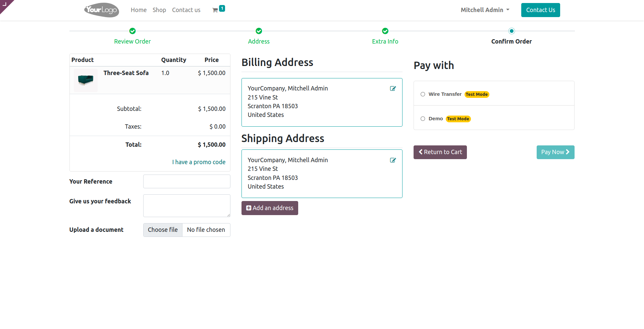Click the Your Reference input field
This screenshot has width=644, height=329.
[x=186, y=182]
